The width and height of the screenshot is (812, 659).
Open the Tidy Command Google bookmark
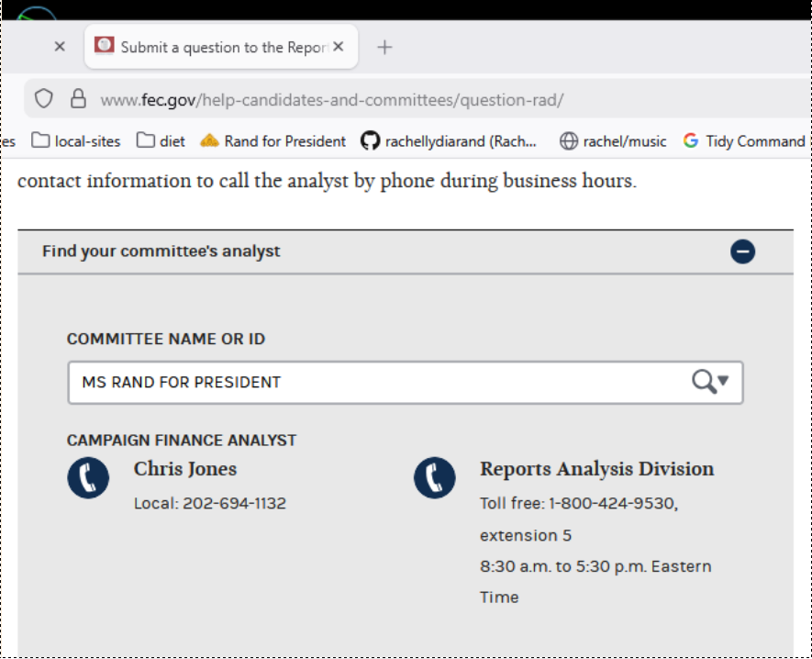point(744,141)
